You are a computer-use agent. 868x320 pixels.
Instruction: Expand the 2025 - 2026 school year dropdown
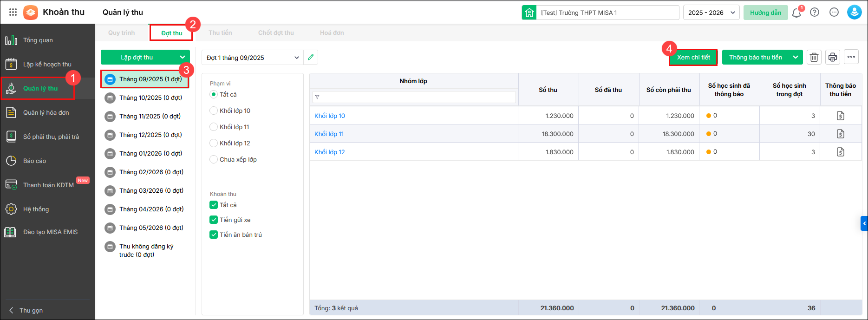[x=711, y=13]
